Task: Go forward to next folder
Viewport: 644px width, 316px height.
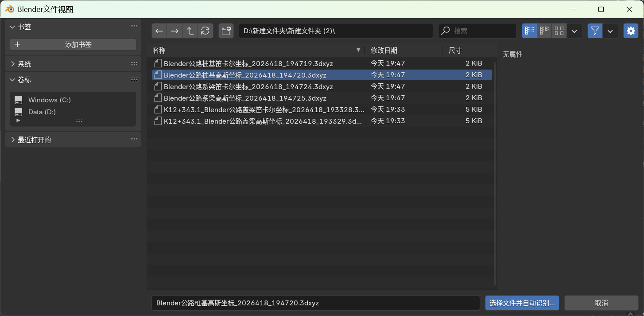Action: pyautogui.click(x=175, y=31)
